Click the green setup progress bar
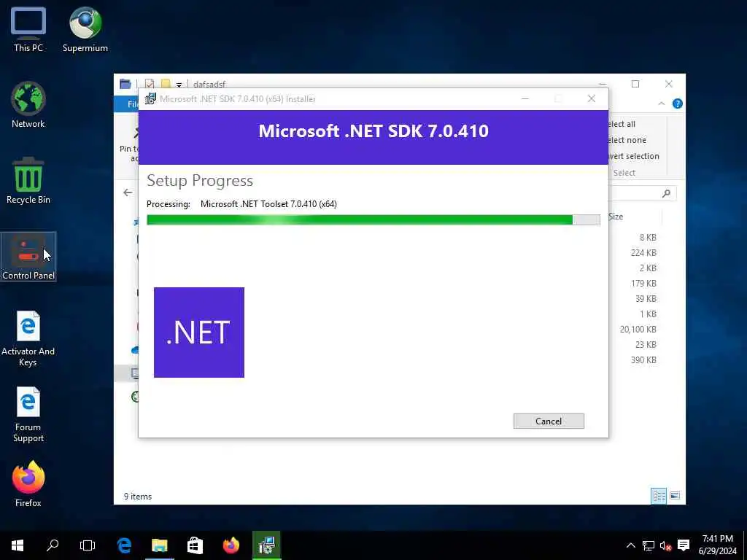The width and height of the screenshot is (747, 560). (x=373, y=219)
